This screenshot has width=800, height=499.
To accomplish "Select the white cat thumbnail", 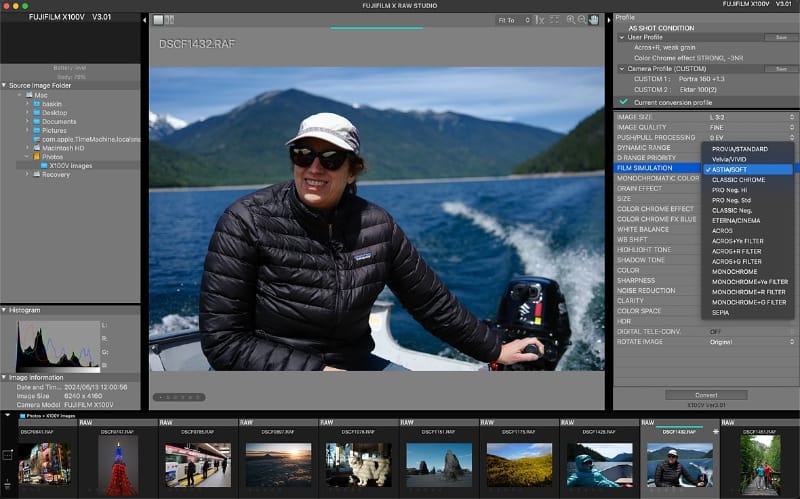I will 359,464.
